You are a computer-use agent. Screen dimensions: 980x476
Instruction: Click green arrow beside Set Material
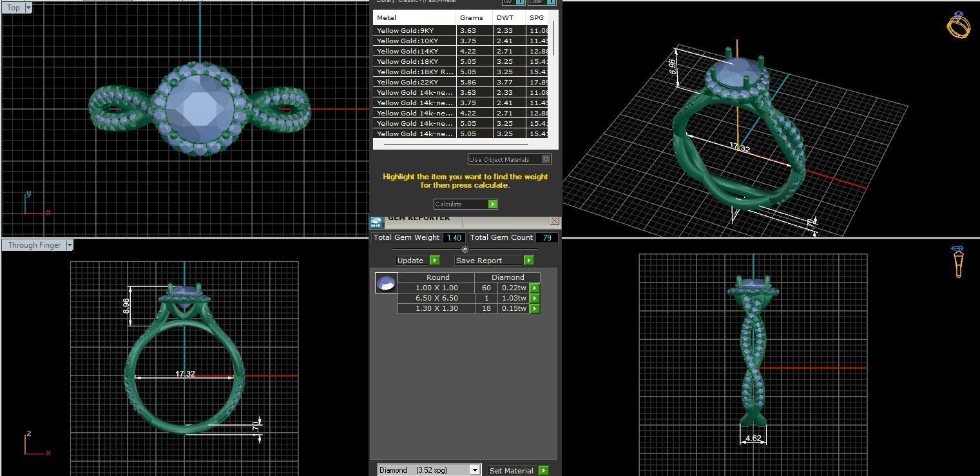point(544,471)
